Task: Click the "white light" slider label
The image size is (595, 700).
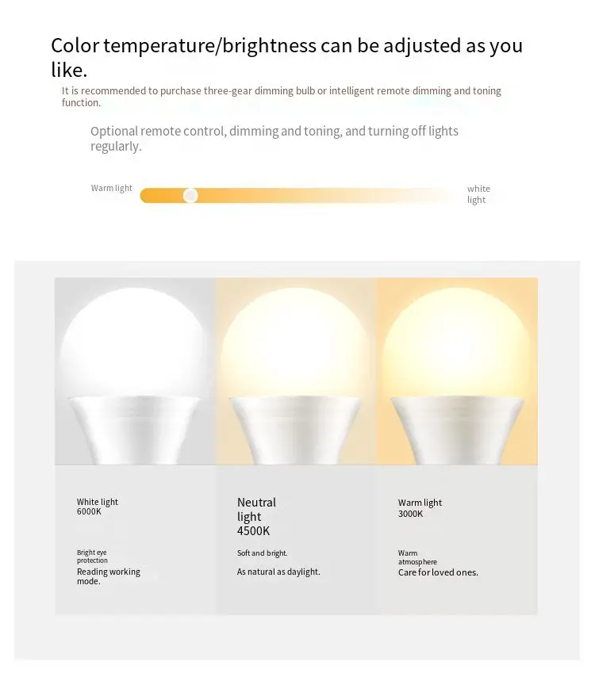Action: tap(478, 194)
